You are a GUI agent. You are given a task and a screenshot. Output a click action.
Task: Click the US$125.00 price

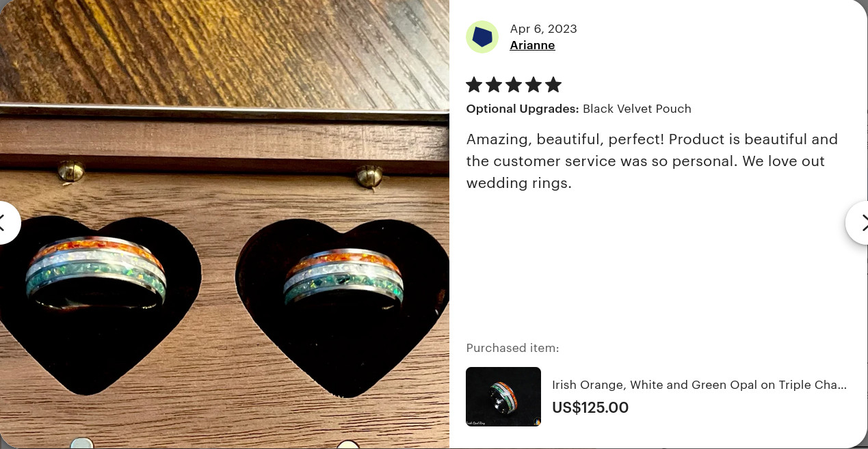(x=590, y=408)
